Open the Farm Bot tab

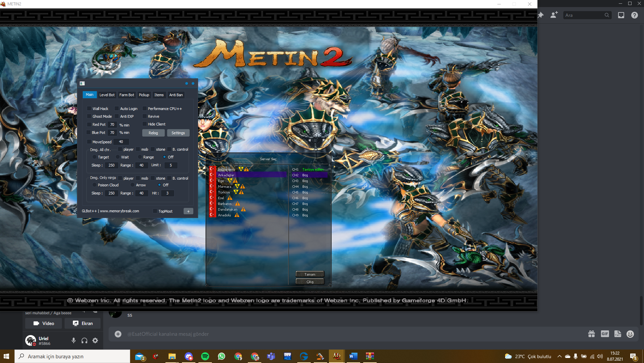tap(126, 95)
